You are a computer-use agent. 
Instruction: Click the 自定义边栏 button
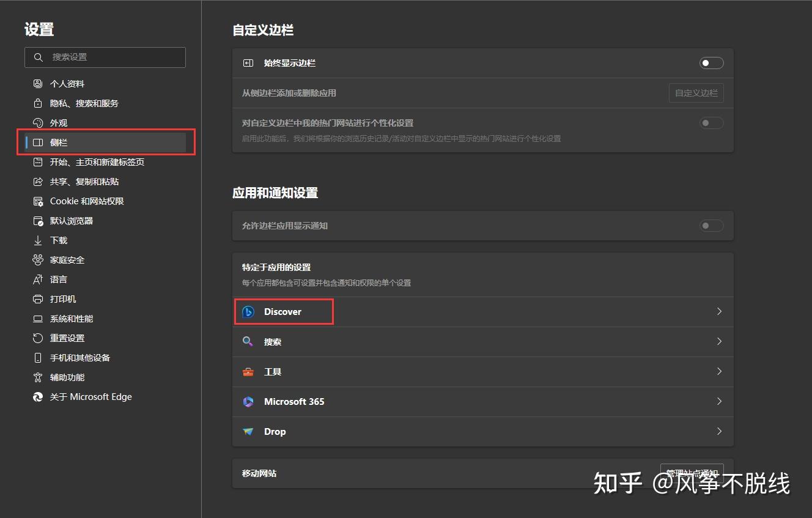point(696,92)
